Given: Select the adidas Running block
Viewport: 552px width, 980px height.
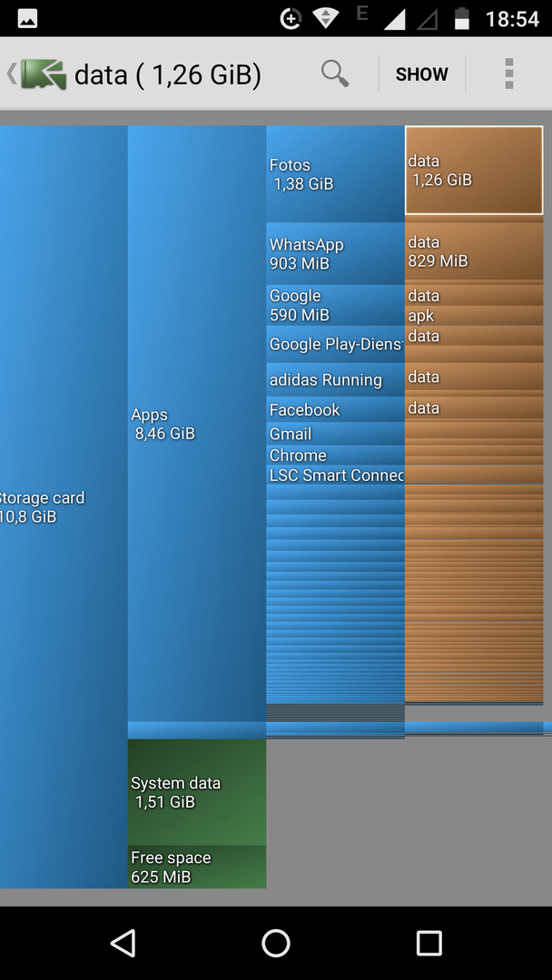Looking at the screenshot, I should 335,379.
